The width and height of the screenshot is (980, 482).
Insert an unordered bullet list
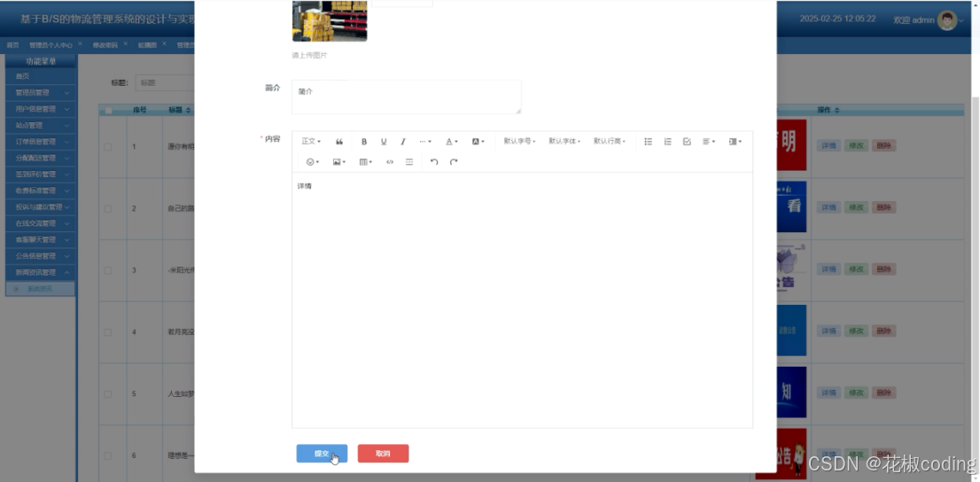pos(648,142)
